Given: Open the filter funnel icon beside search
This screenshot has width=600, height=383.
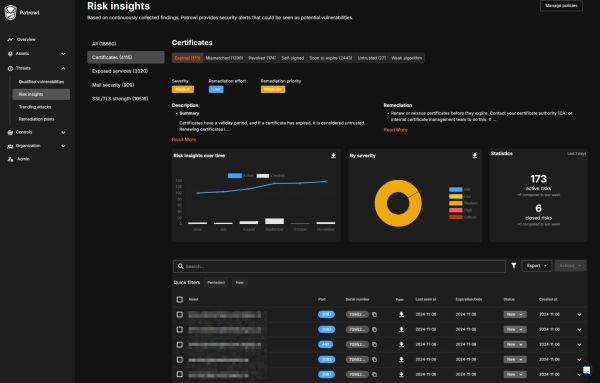Looking at the screenshot, I should pyautogui.click(x=514, y=266).
